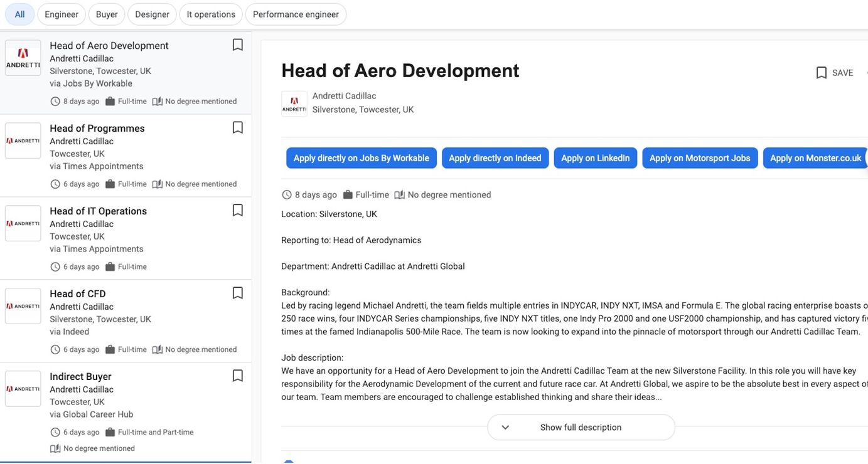Click Andretti logo on Indirect Buyer card
This screenshot has height=464, width=868.
point(23,389)
